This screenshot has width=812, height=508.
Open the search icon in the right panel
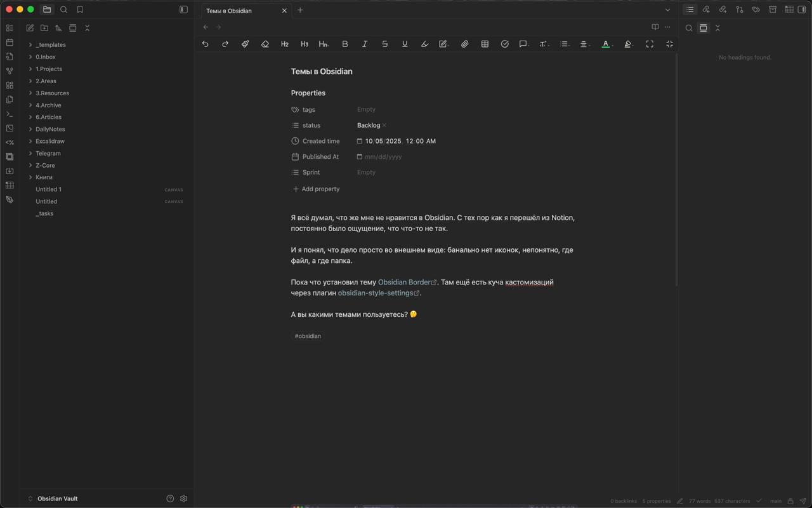point(689,28)
